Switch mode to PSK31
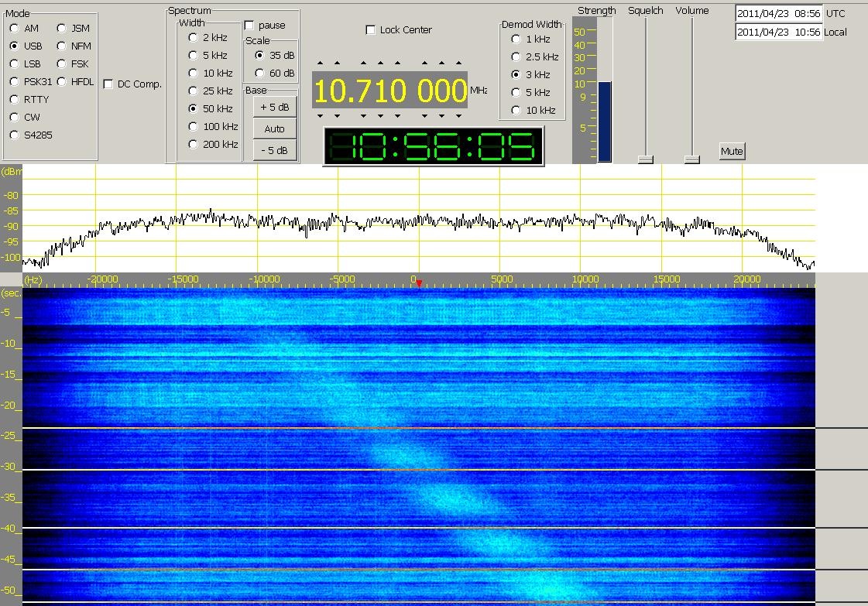 [15, 82]
